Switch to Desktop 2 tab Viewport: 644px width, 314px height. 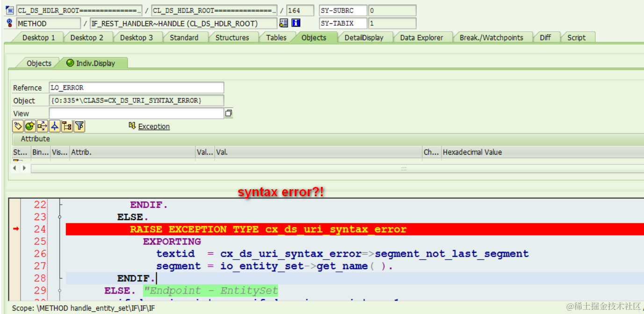click(x=87, y=37)
